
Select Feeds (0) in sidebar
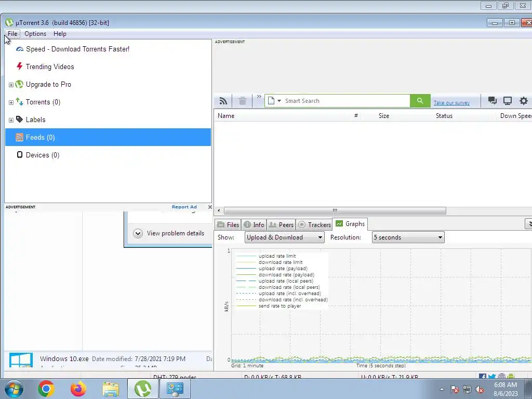click(108, 137)
